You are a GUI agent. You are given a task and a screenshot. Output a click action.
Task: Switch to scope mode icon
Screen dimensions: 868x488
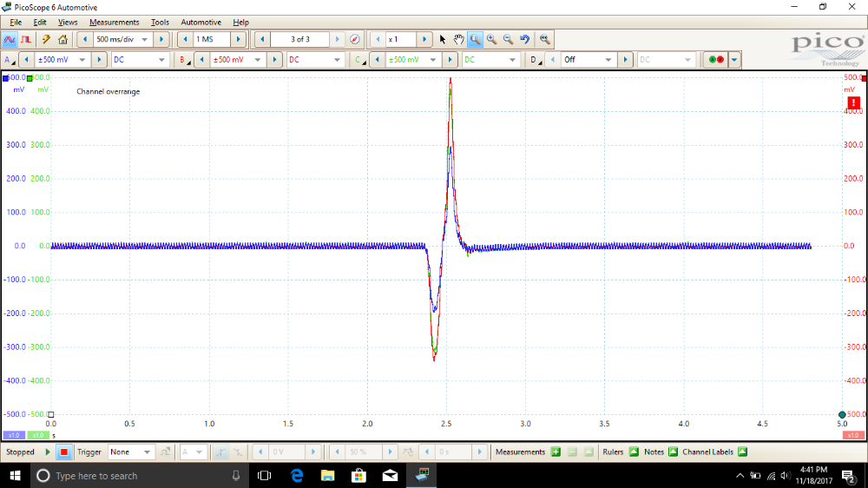click(10, 39)
